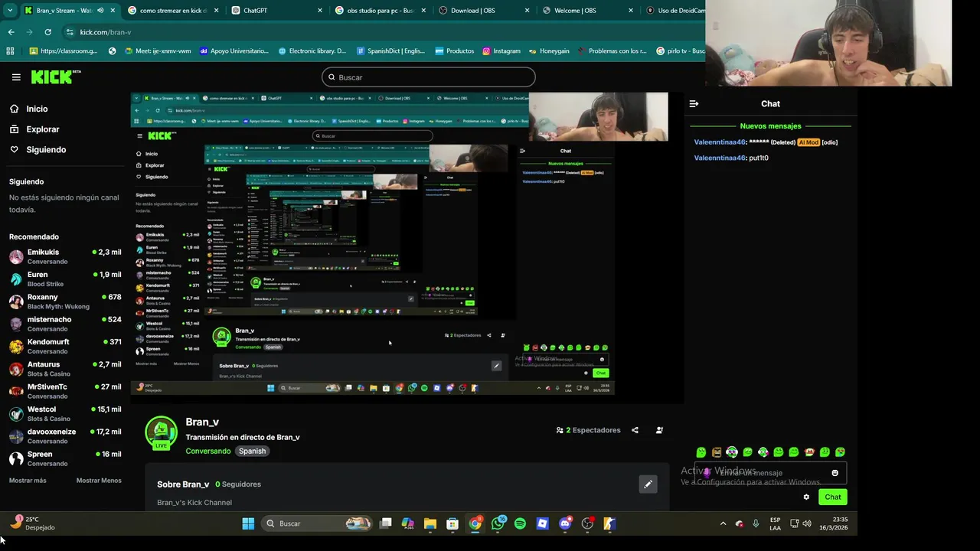Open Chrome tab search dropdown
Image resolution: width=980 pixels, height=551 pixels.
click(10, 11)
